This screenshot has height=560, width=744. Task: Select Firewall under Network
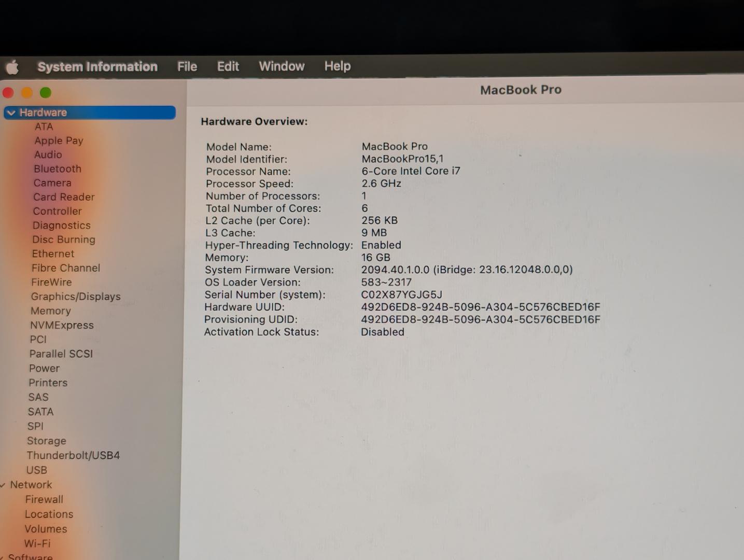point(44,499)
